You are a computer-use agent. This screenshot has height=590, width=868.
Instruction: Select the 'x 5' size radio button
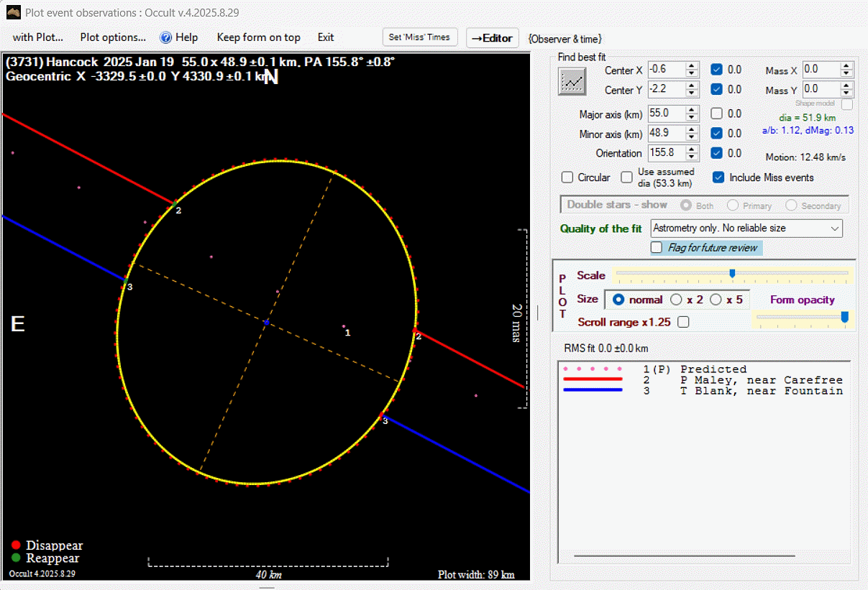(716, 300)
